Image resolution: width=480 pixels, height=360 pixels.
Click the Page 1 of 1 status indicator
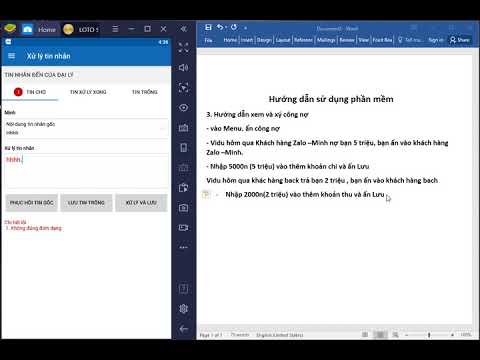pyautogui.click(x=211, y=335)
